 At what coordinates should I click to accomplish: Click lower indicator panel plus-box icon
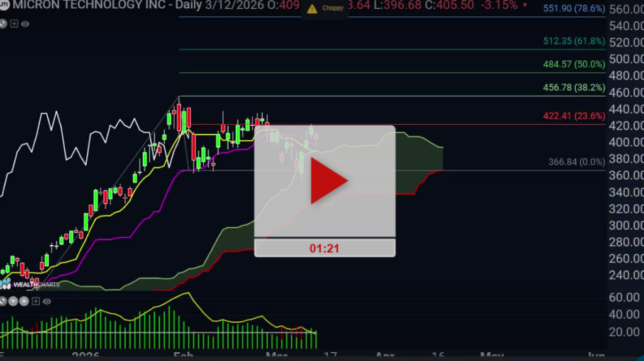tap(35, 301)
